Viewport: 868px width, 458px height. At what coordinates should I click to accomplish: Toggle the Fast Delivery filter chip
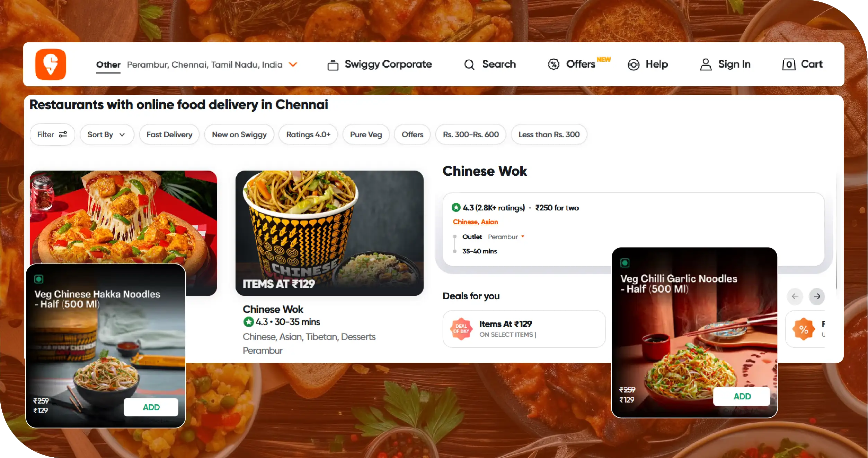click(x=169, y=135)
